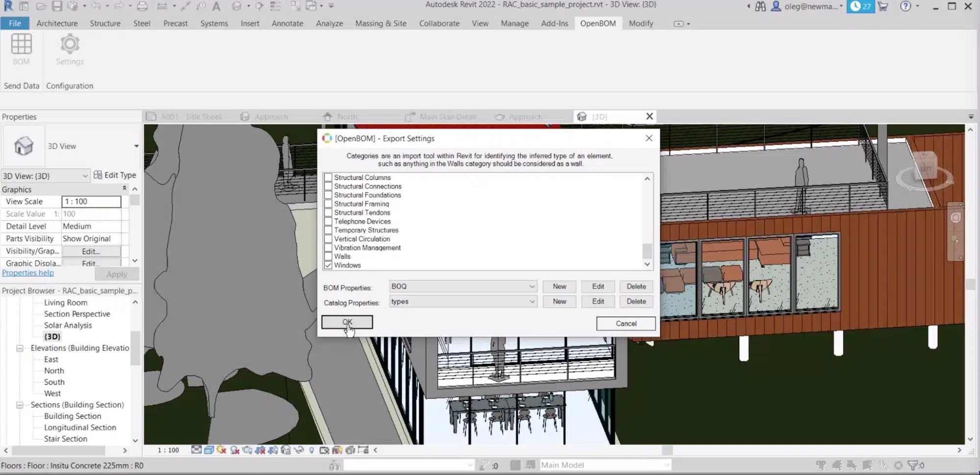The image size is (980, 475).
Task: Open the BOM Properties dropdown
Action: pos(463,286)
